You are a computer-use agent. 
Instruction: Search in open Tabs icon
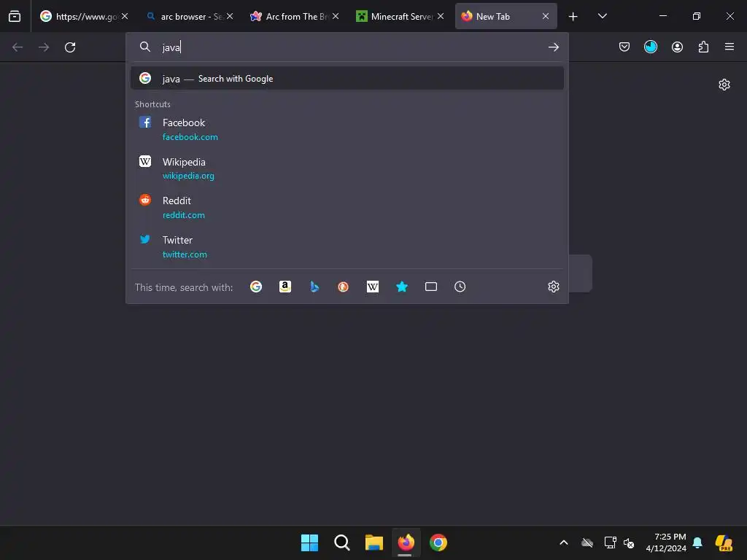click(x=430, y=287)
